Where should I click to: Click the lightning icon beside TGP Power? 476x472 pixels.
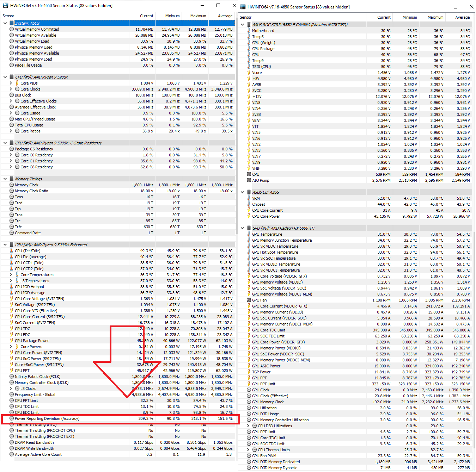tap(249, 372)
